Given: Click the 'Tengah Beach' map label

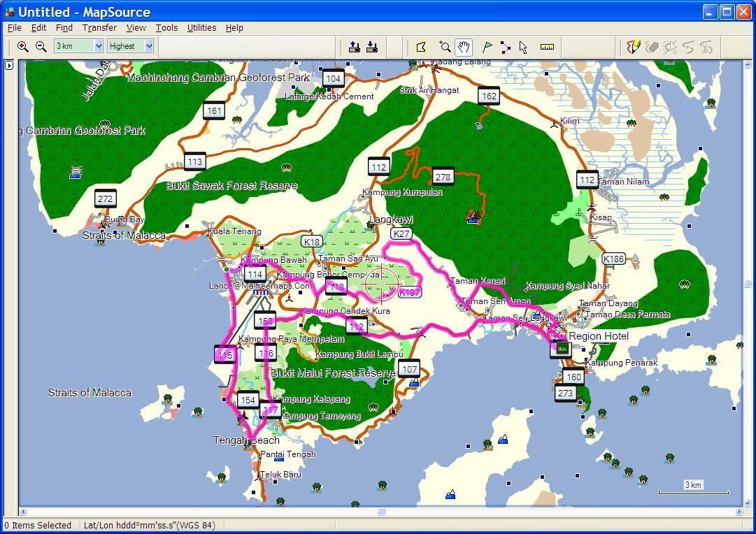Looking at the screenshot, I should [246, 440].
